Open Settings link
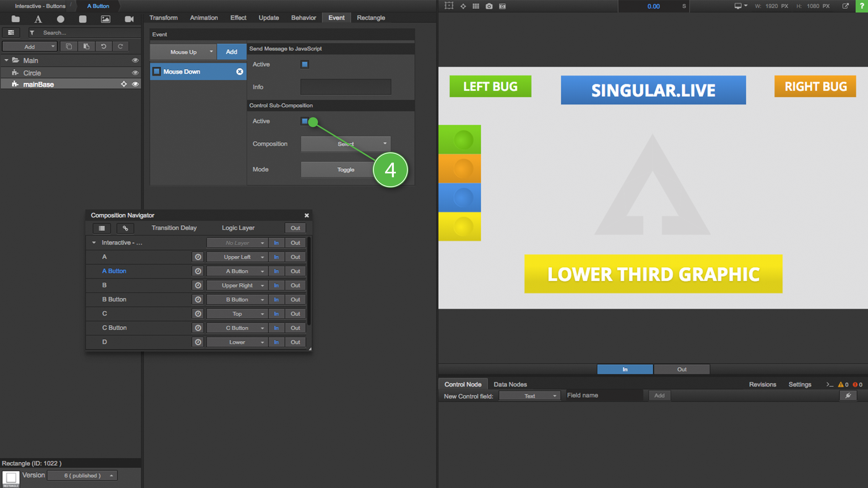Image resolution: width=868 pixels, height=488 pixels. pos(800,384)
